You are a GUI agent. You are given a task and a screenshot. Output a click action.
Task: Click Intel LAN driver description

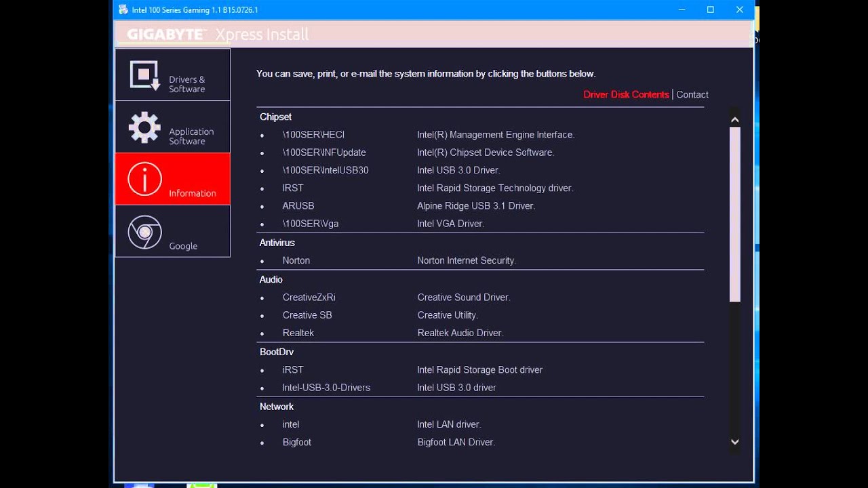pyautogui.click(x=449, y=424)
